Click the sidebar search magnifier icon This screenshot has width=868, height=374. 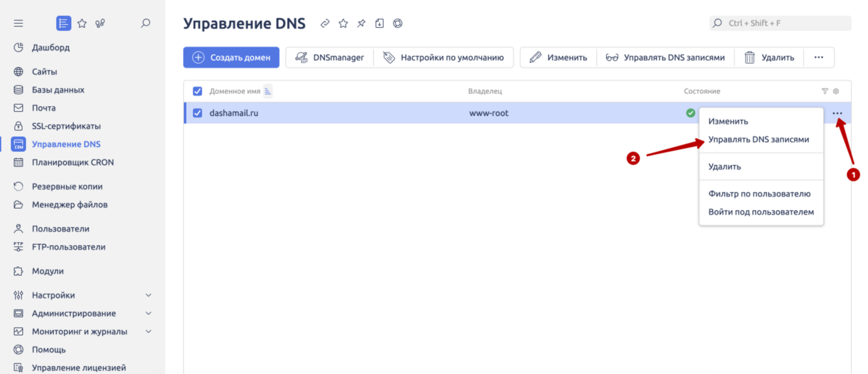click(146, 23)
